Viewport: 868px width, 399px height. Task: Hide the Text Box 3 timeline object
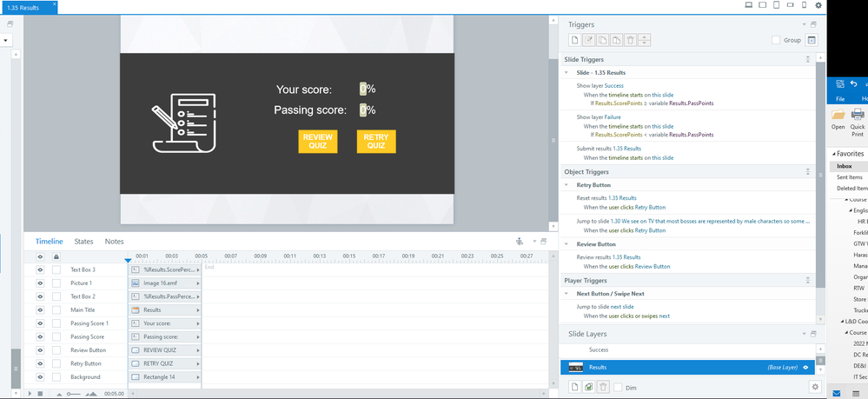click(40, 269)
